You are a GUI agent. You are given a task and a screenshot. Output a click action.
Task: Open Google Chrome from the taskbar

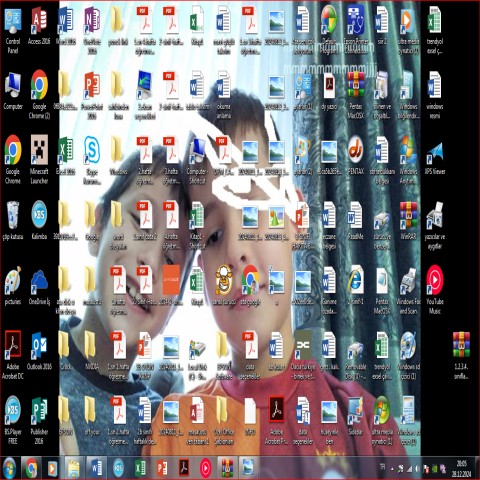click(x=31, y=468)
